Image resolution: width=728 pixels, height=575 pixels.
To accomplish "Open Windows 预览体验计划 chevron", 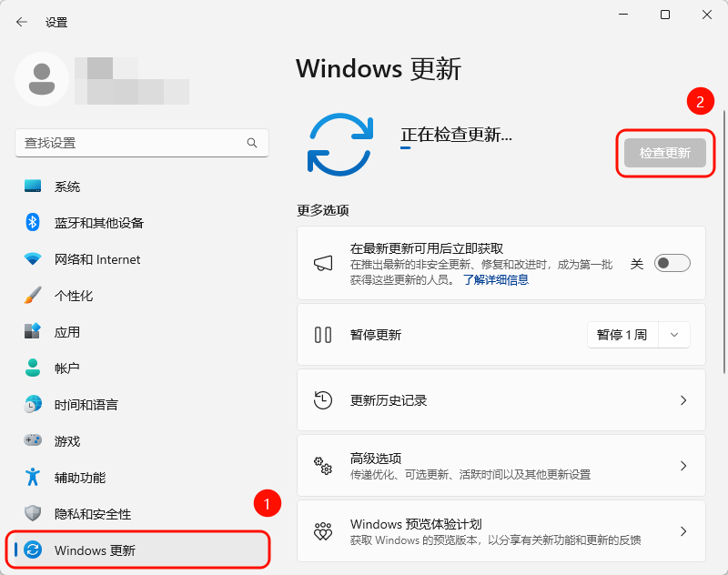I will pyautogui.click(x=683, y=531).
